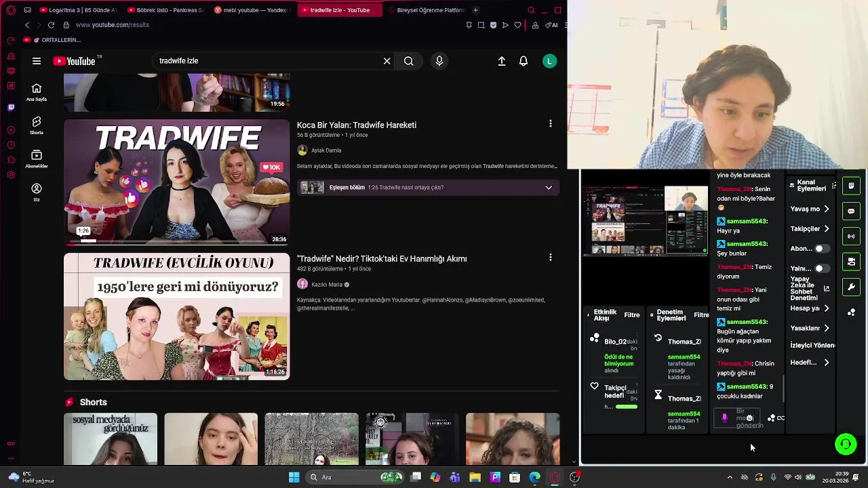
Task: Open the sosyal medyada gördüğünüz Short
Action: (x=111, y=439)
